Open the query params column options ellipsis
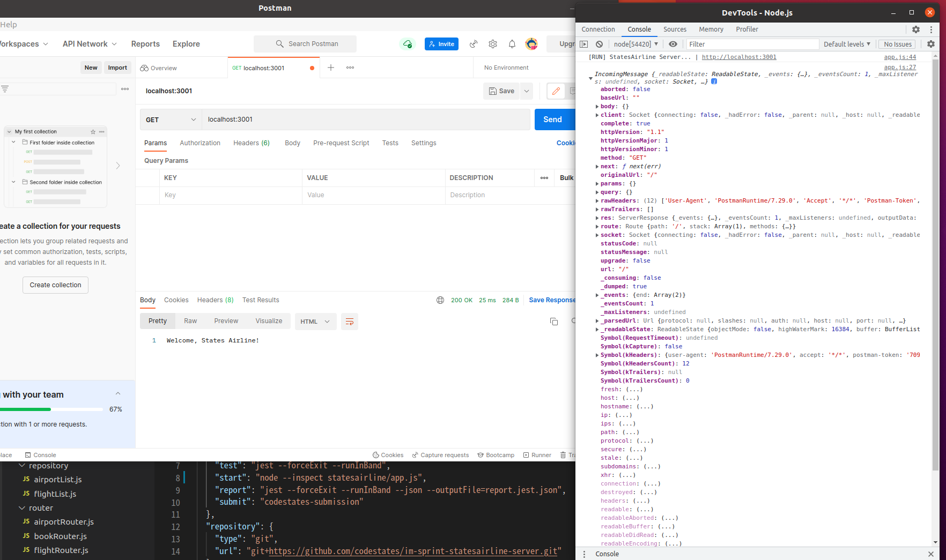 [x=544, y=178]
